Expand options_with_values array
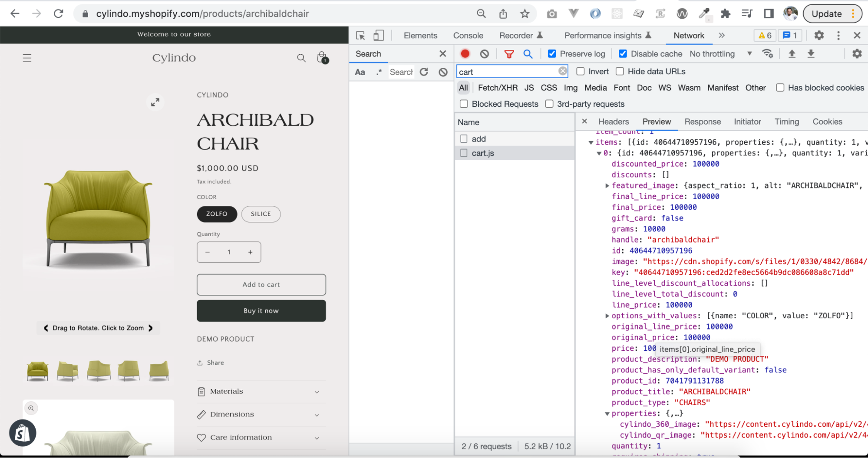This screenshot has height=458, width=868. click(607, 316)
